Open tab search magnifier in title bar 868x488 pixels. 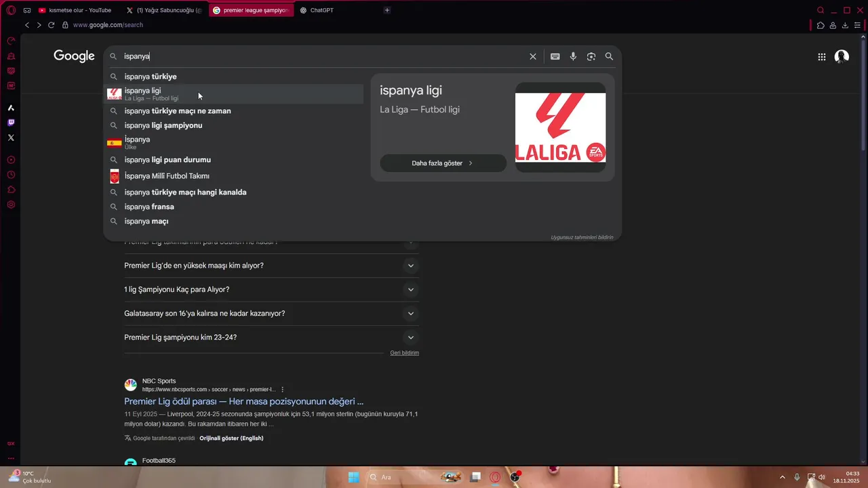click(x=821, y=10)
